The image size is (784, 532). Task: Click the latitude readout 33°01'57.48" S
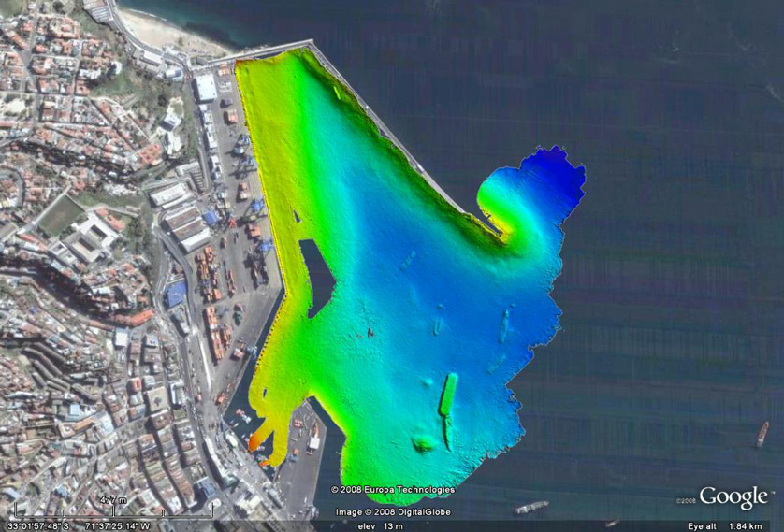[x=38, y=526]
